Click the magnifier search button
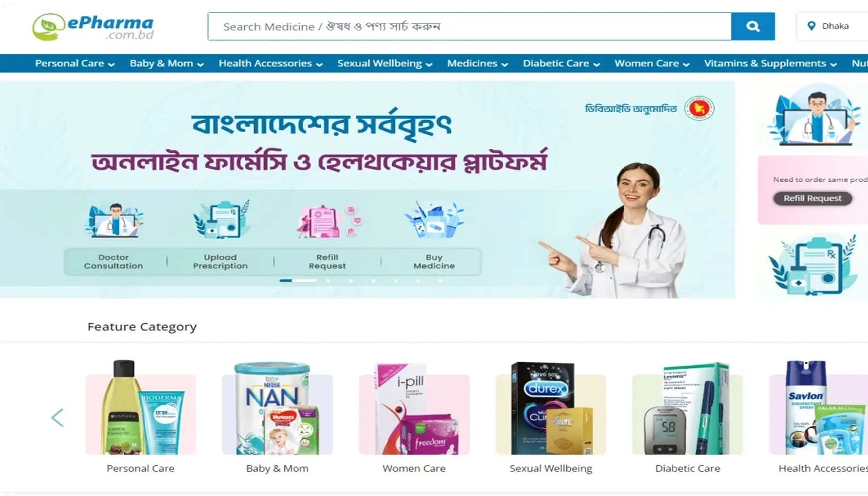868x496 pixels. click(752, 26)
